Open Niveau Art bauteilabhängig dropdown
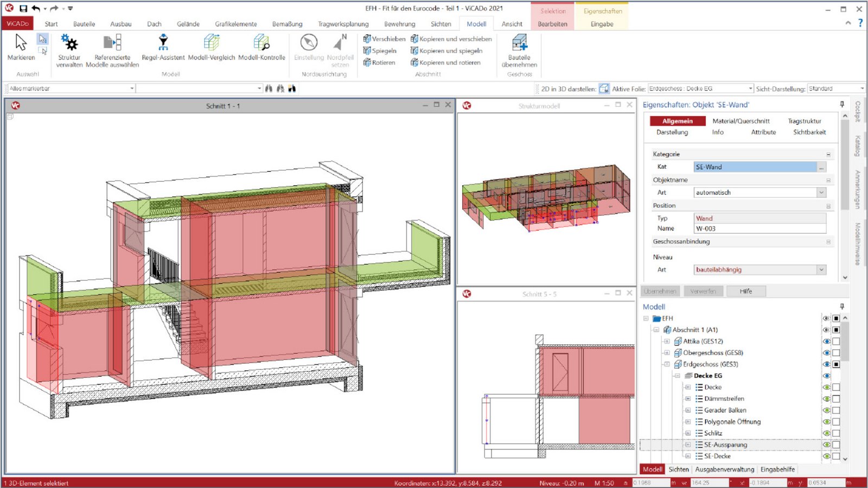The height and width of the screenshot is (488, 868). [821, 269]
